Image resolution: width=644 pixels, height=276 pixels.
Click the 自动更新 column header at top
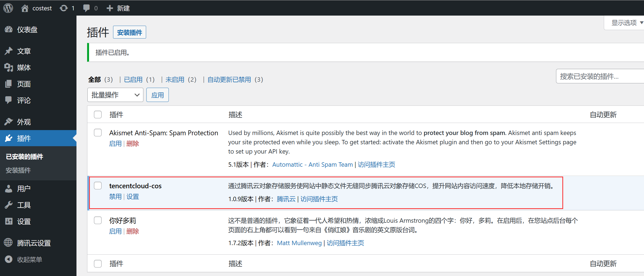603,114
